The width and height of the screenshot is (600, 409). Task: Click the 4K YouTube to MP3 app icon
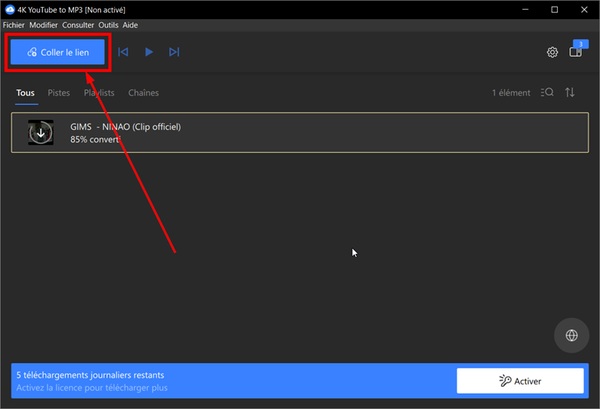(10, 10)
